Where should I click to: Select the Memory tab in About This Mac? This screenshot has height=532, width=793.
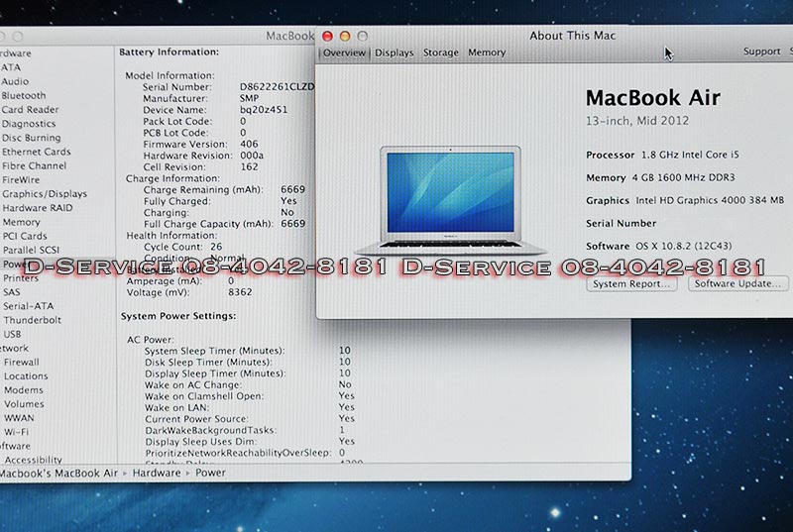pyautogui.click(x=486, y=53)
